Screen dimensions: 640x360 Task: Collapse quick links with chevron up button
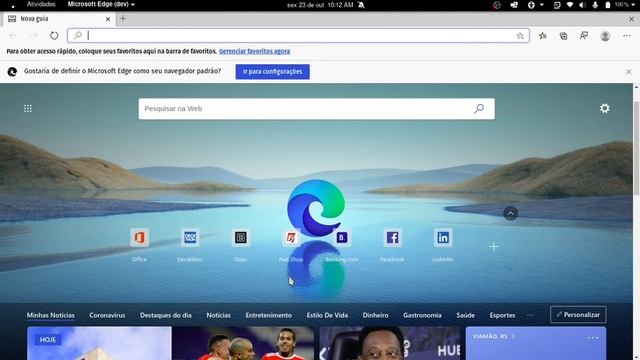(x=510, y=213)
